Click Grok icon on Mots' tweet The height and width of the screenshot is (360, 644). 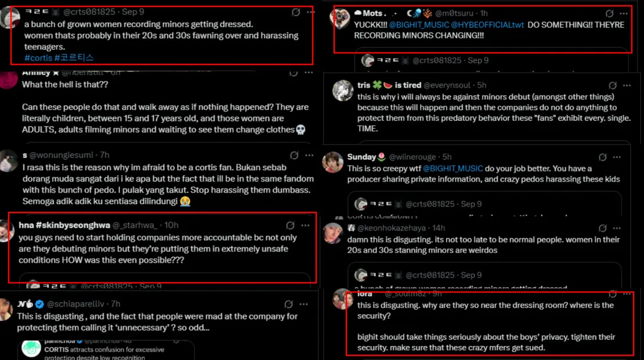click(610, 13)
